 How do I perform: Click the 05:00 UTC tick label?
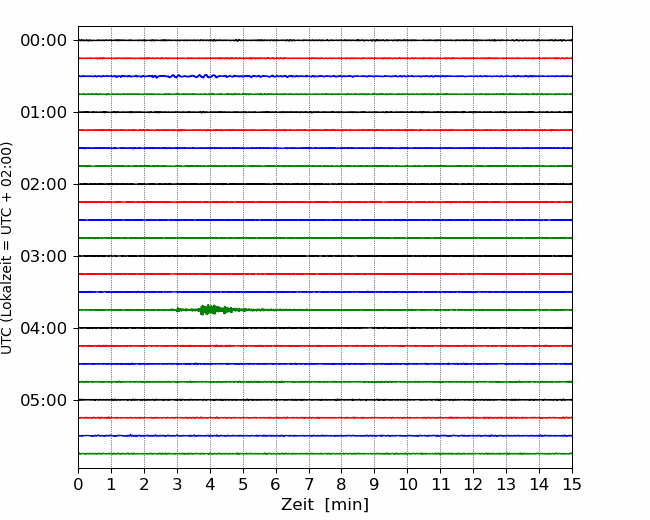(44, 400)
